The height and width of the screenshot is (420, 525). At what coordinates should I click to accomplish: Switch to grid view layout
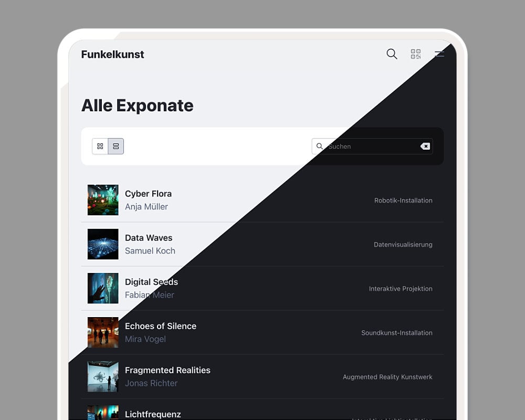click(100, 146)
